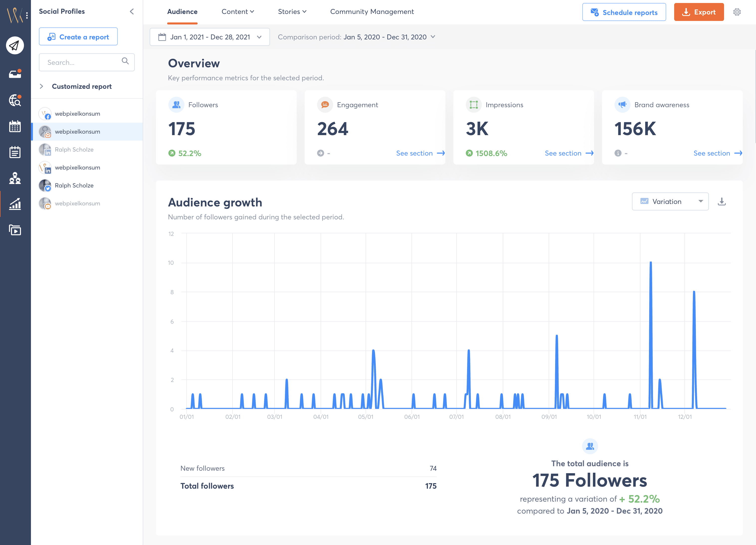
Task: Open the media library play icon
Action: coord(15,230)
